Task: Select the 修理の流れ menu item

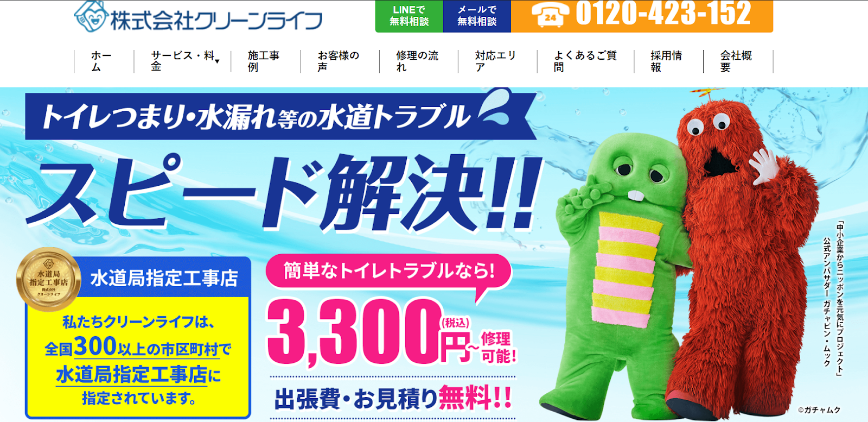Action: pos(419,61)
